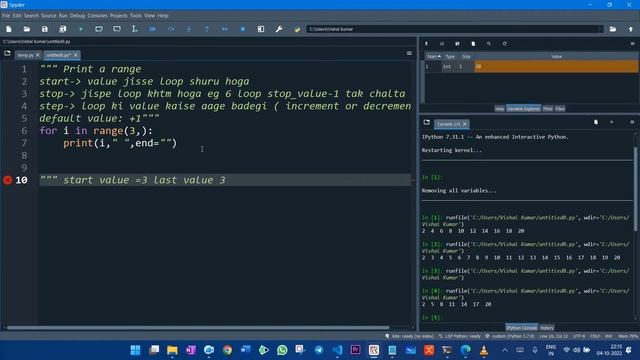Open the Projects menu
The image size is (640, 360).
(x=118, y=16)
